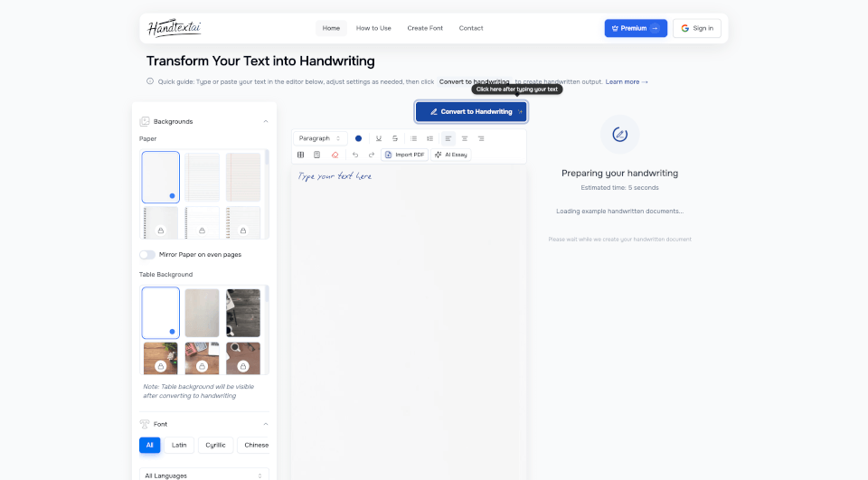The height and width of the screenshot is (480, 868).
Task: Click the Font panel icon
Action: click(x=145, y=424)
